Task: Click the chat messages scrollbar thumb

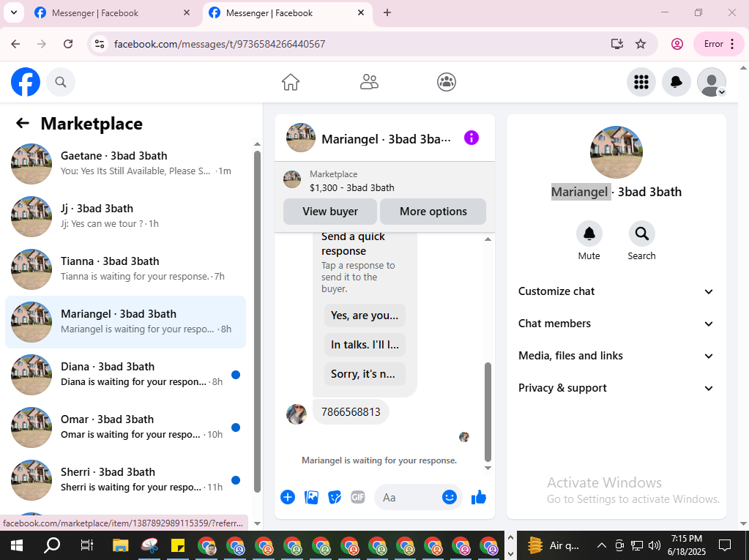Action: pyautogui.click(x=488, y=411)
